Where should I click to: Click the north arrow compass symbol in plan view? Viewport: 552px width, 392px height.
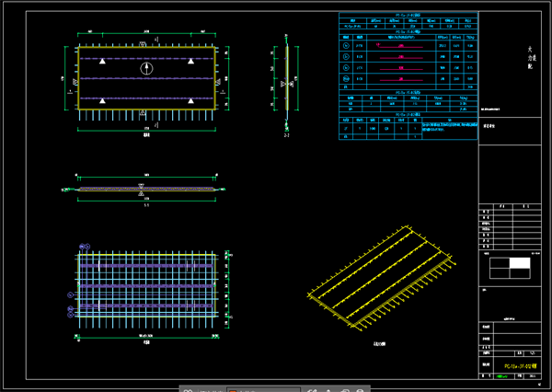coord(146,68)
